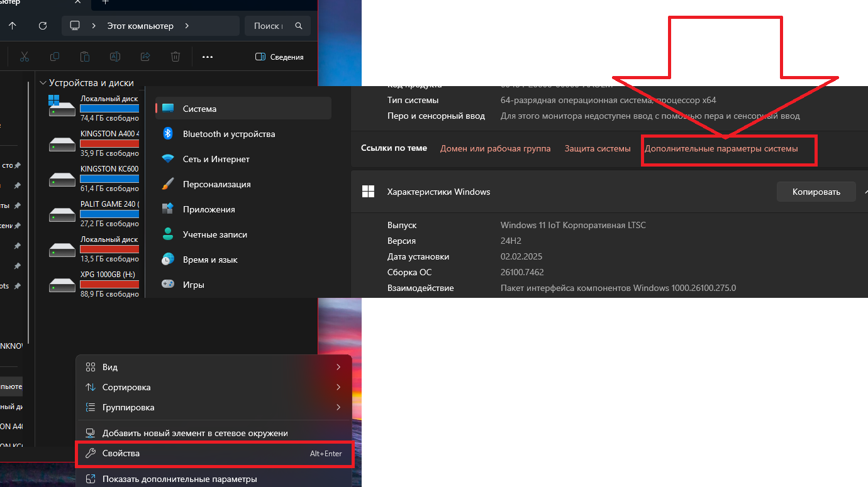Open the Время и язык settings section
The width and height of the screenshot is (868, 487).
243,260
